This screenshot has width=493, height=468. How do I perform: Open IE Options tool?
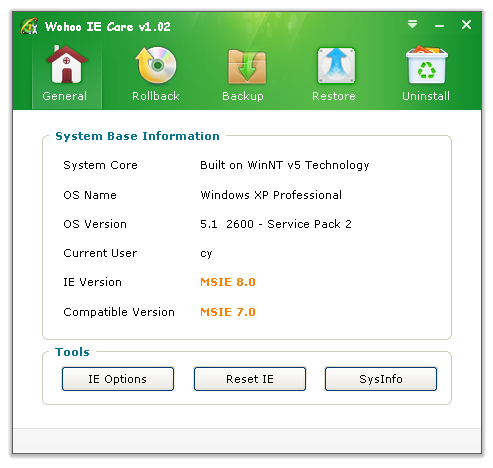click(x=118, y=379)
